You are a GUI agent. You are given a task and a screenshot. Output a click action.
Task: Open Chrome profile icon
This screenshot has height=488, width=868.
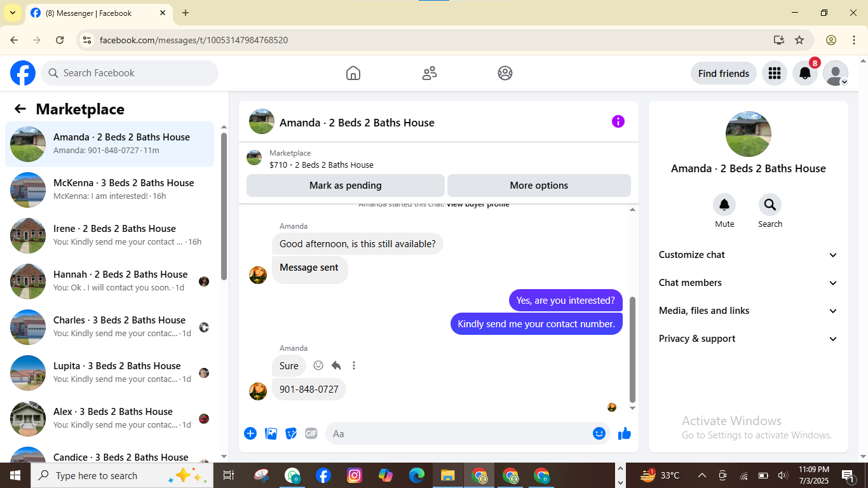[x=831, y=40]
